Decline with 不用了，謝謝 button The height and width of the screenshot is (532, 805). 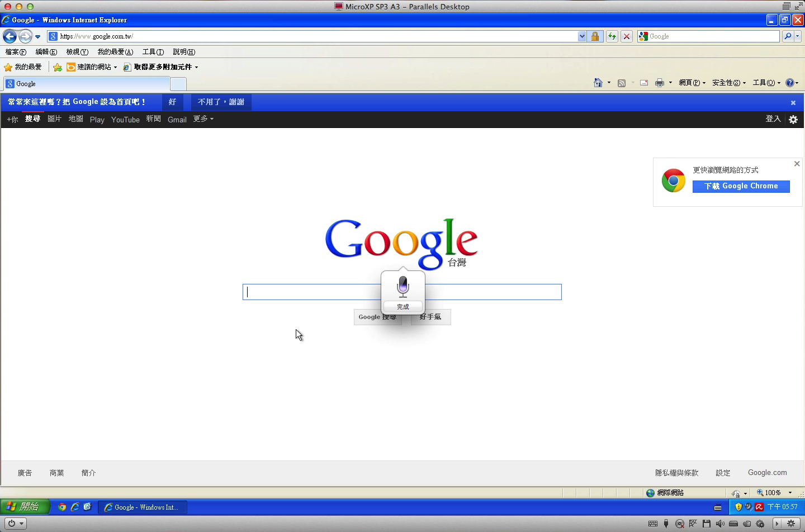click(x=221, y=102)
